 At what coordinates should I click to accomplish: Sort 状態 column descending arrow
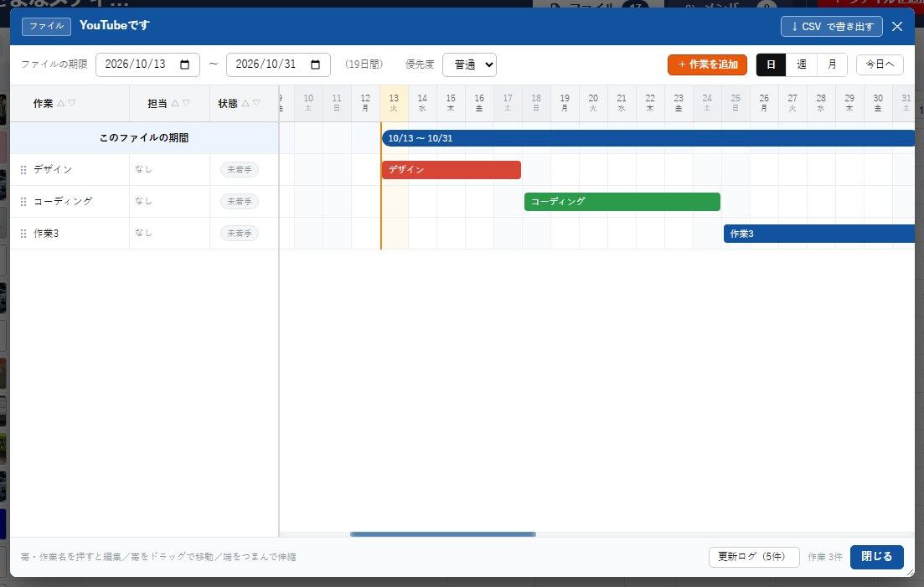[256, 103]
